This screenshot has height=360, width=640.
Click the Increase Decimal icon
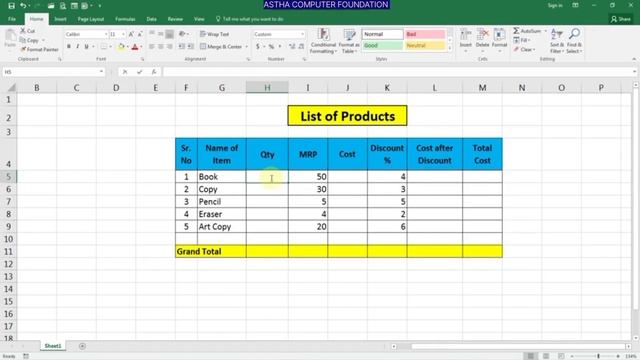tap(292, 47)
